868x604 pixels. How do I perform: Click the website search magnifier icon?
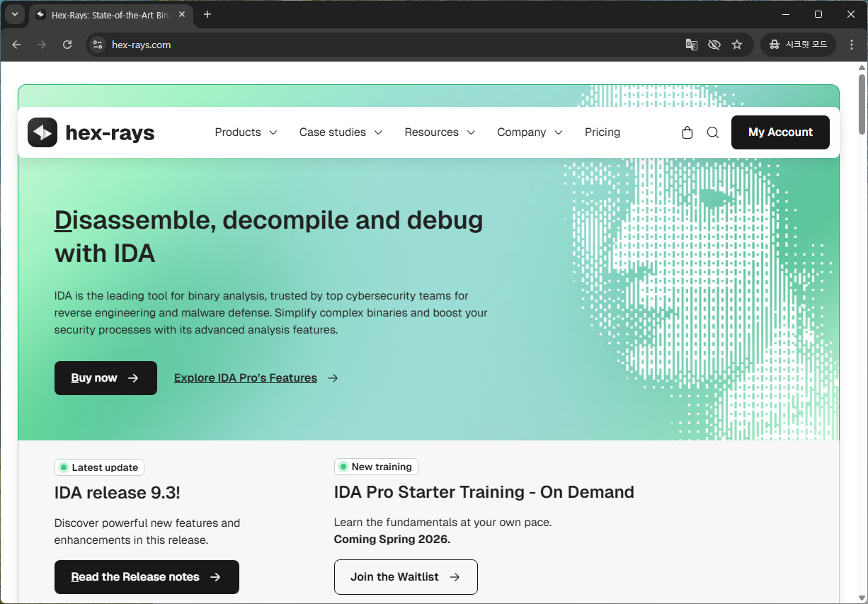click(713, 132)
